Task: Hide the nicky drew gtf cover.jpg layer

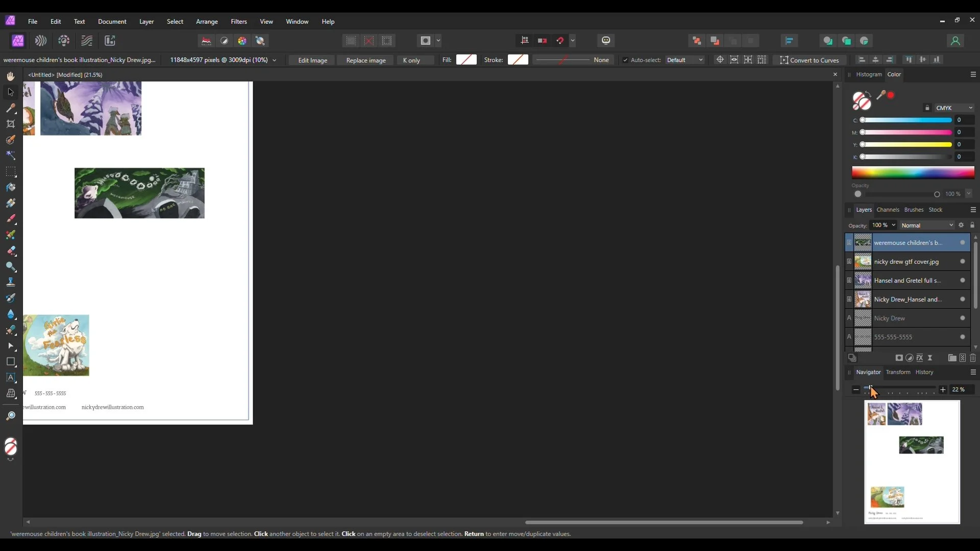Action: point(962,262)
